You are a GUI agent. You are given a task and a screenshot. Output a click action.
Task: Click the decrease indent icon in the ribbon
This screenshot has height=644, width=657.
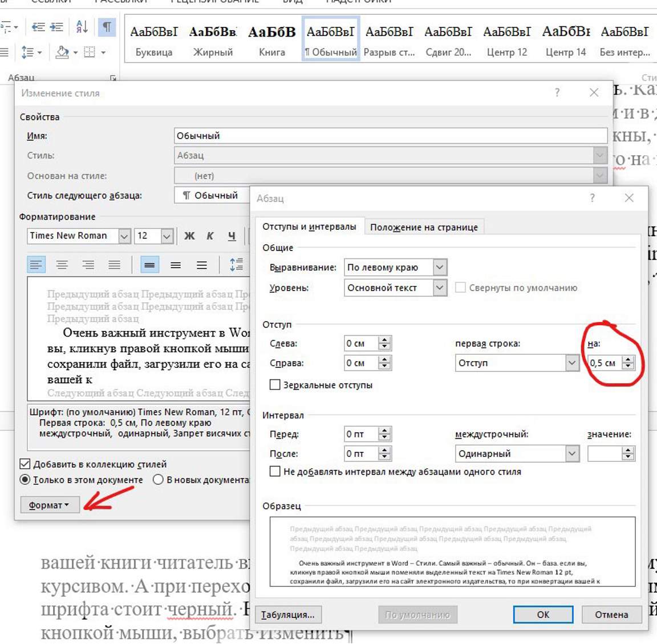[38, 27]
